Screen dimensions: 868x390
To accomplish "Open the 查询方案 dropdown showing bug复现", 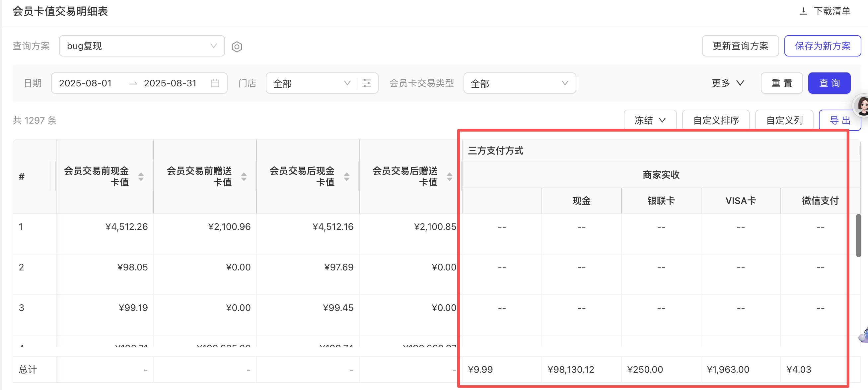I will (x=142, y=46).
